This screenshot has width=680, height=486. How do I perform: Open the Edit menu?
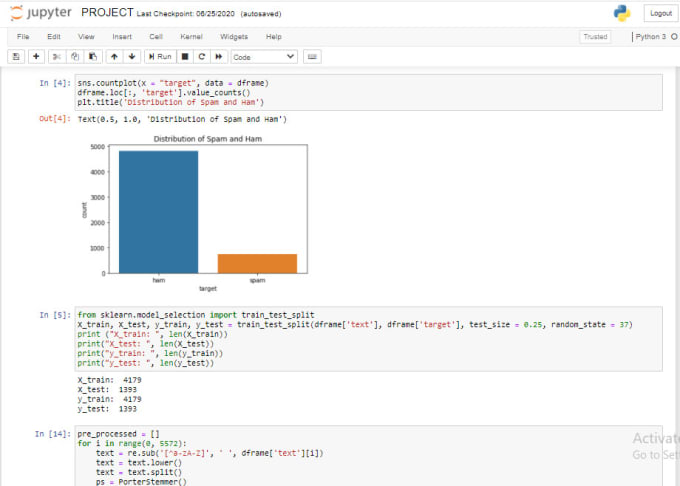[54, 37]
